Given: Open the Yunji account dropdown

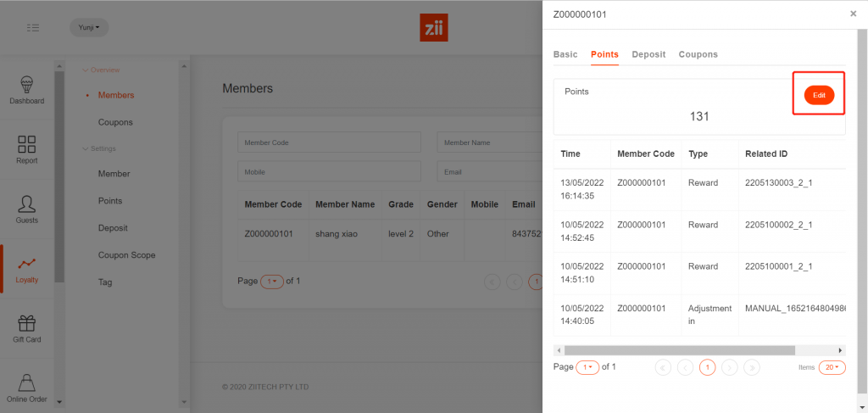Looking at the screenshot, I should point(89,28).
